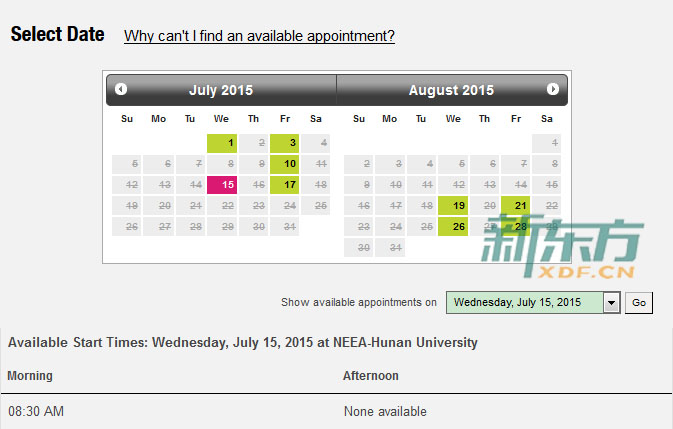Click the August 2015 month header

[x=451, y=90]
